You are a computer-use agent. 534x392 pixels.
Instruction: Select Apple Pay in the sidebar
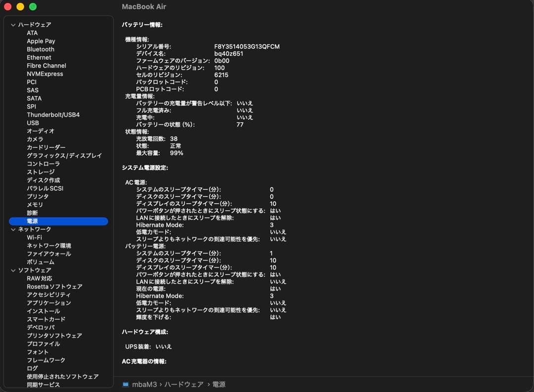click(x=41, y=41)
